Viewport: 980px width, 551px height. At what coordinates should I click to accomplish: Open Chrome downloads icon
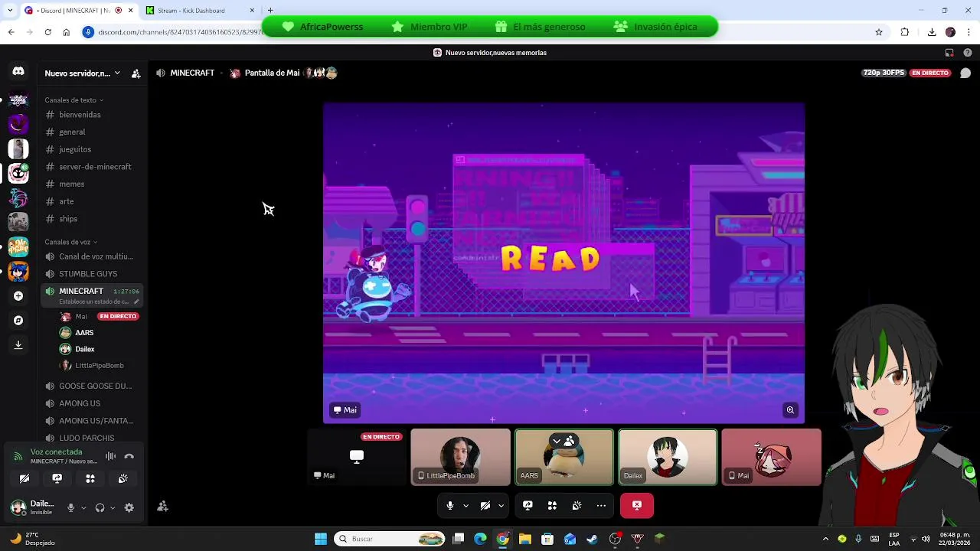pyautogui.click(x=932, y=32)
